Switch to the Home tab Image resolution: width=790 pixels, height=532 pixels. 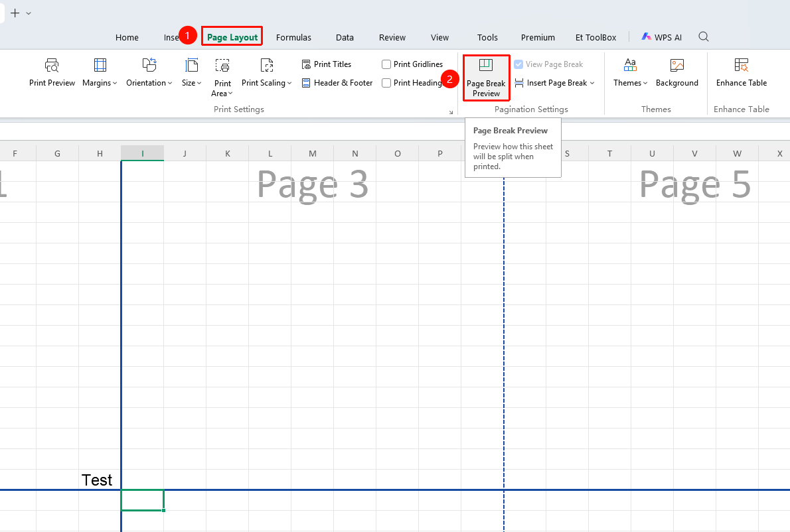[127, 37]
